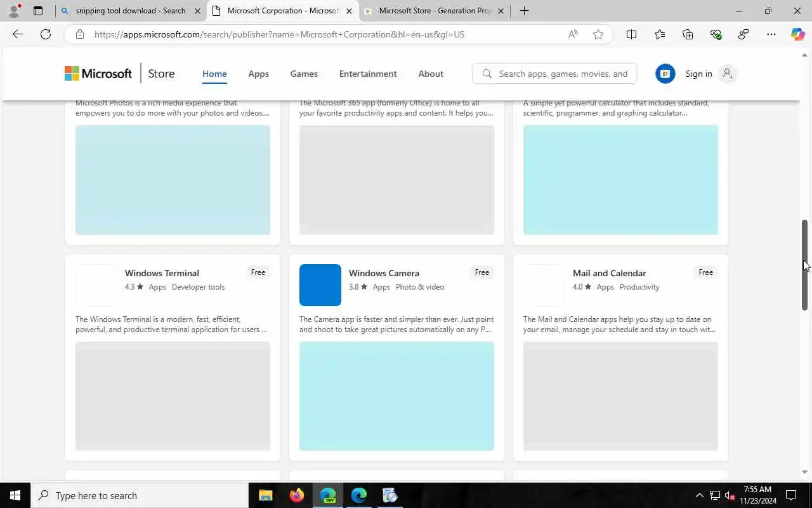Click the browser Back arrow
812x508 pixels.
[18, 34]
